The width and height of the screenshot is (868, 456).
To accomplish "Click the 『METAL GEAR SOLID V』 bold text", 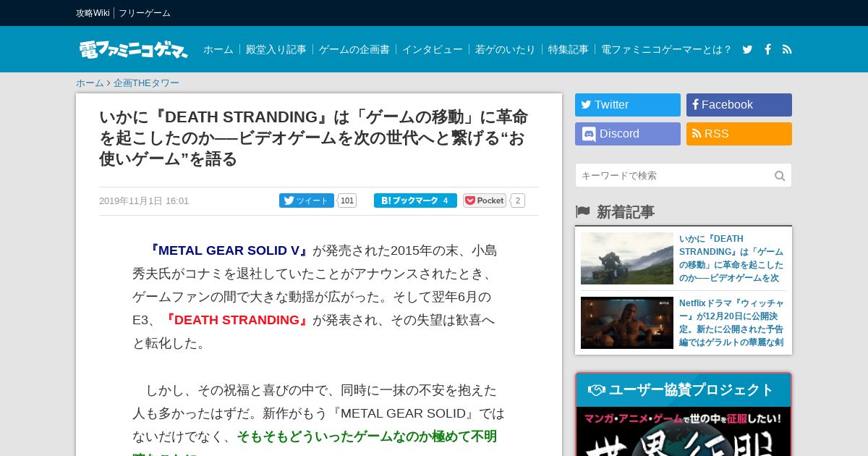I will [x=229, y=250].
